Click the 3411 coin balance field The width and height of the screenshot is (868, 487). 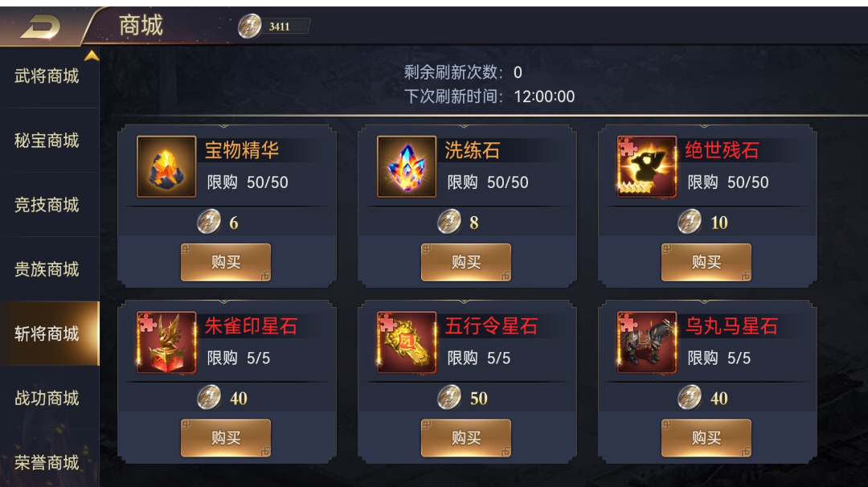pyautogui.click(x=280, y=27)
